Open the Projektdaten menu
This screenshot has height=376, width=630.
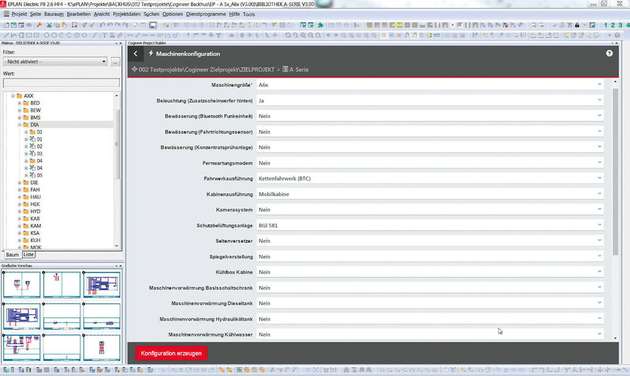tap(127, 14)
